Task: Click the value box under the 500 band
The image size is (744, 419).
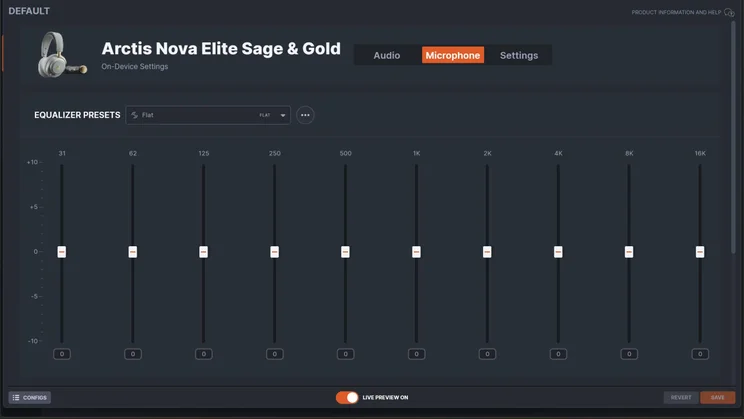Action: click(x=345, y=354)
